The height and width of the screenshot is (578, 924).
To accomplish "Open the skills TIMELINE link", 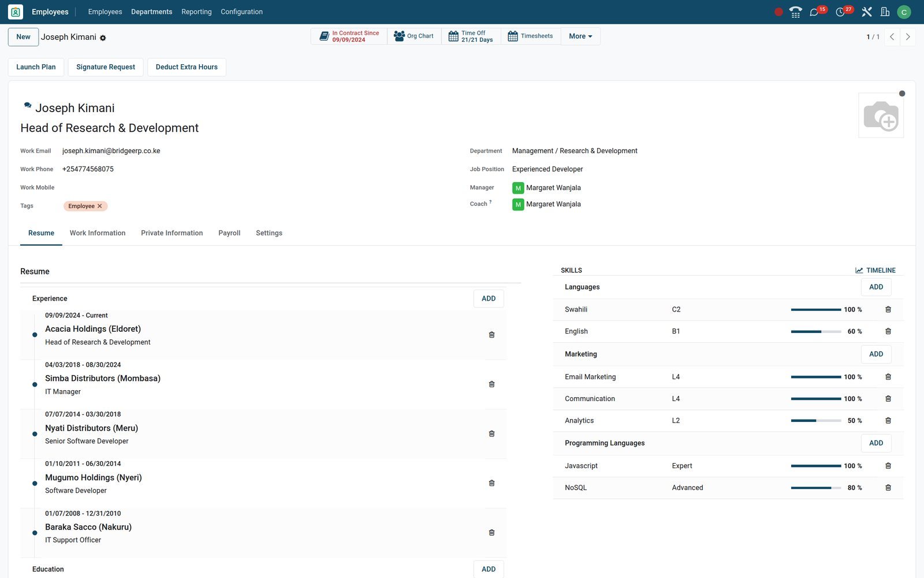I will (x=875, y=271).
